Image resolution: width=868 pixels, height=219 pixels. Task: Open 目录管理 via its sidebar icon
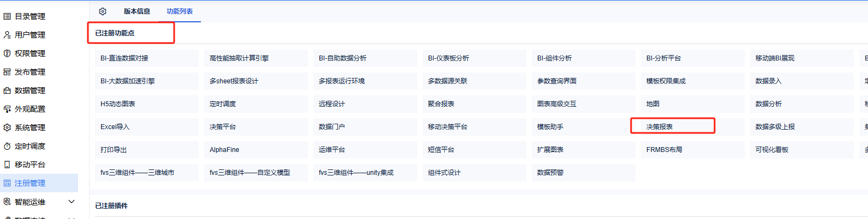tap(7, 16)
